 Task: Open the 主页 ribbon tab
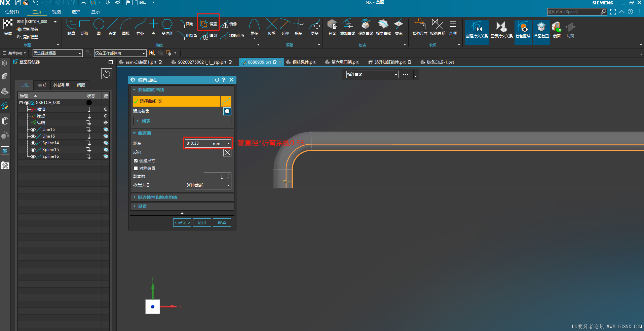pyautogui.click(x=37, y=12)
